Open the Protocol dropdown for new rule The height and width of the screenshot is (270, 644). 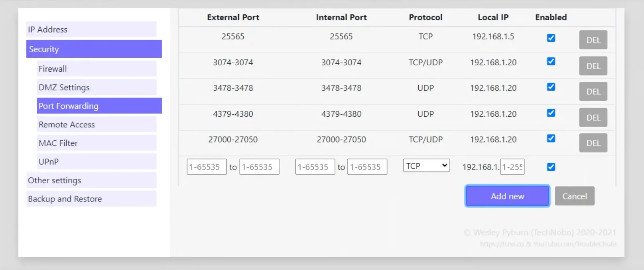pos(426,166)
